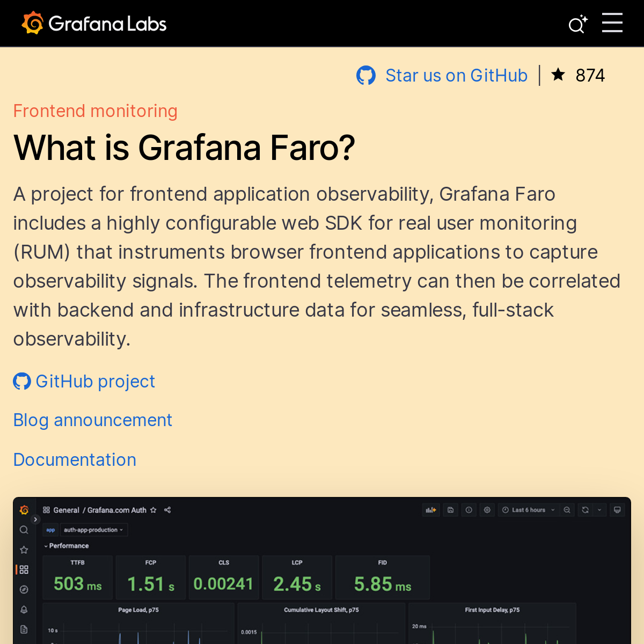Screen dimensions: 644x644
Task: Click the Star us on GitHub link
Action: pyautogui.click(x=456, y=76)
